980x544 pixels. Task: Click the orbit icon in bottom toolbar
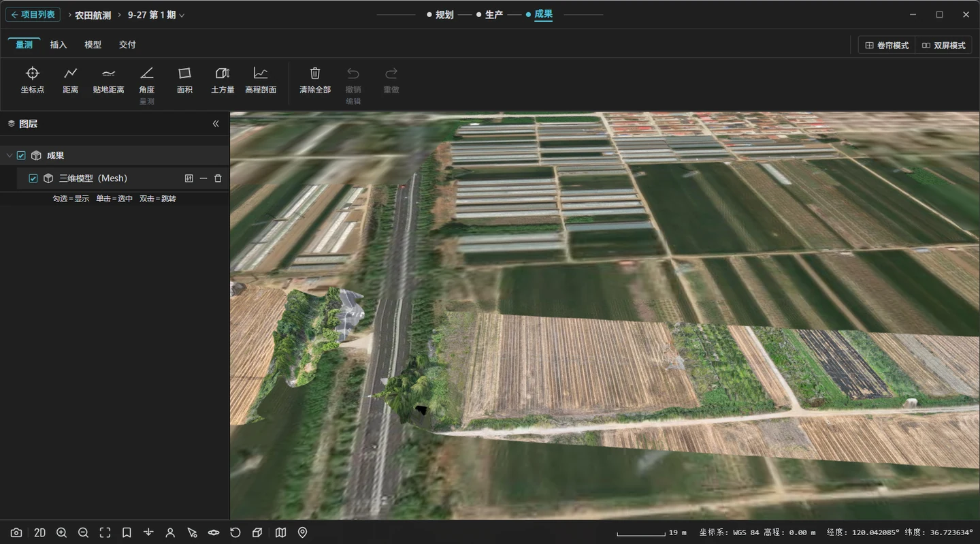tap(214, 532)
